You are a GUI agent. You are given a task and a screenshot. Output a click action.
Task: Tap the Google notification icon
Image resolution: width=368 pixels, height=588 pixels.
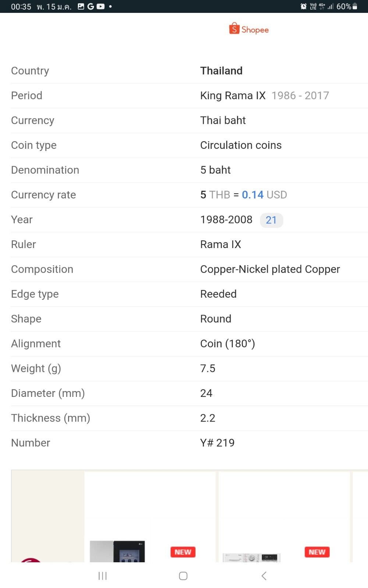coord(91,6)
